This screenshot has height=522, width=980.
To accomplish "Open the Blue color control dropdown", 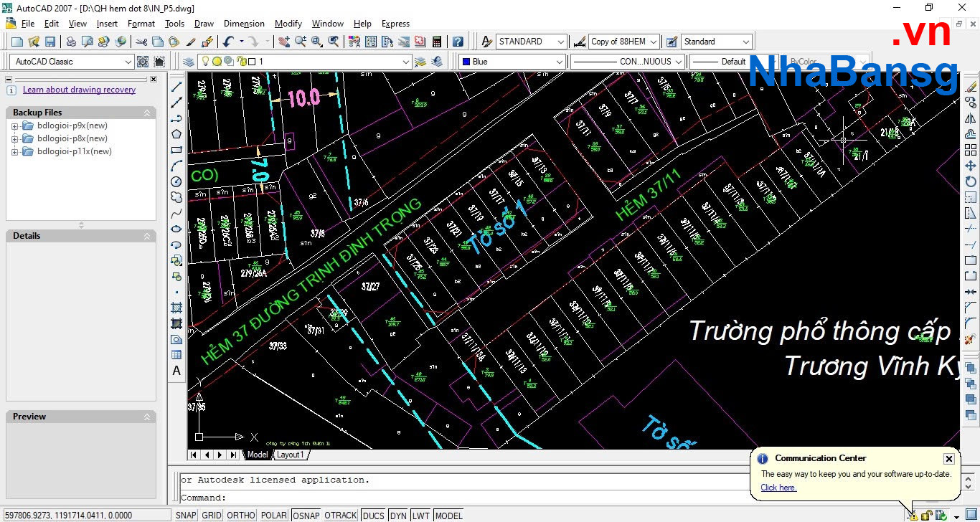I will [x=560, y=62].
